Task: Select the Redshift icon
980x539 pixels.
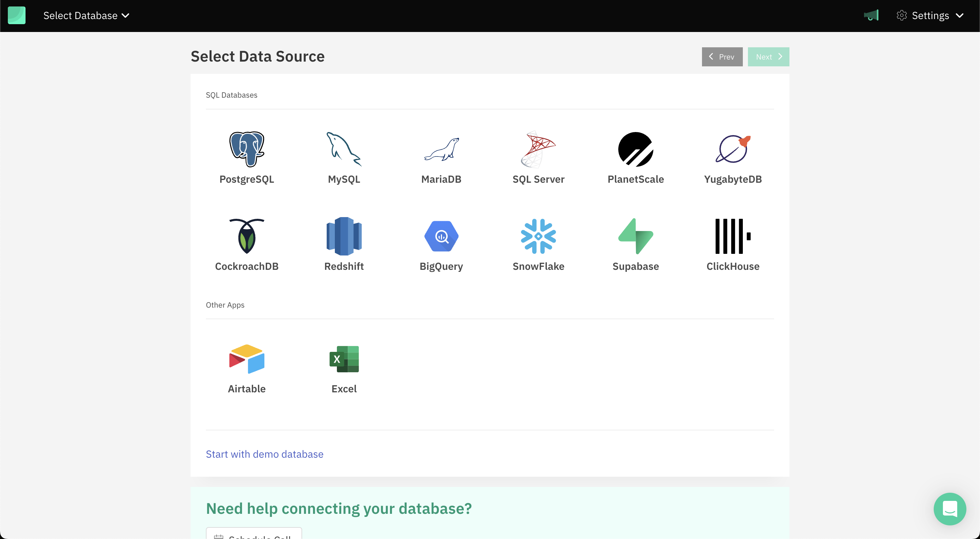Action: tap(344, 236)
